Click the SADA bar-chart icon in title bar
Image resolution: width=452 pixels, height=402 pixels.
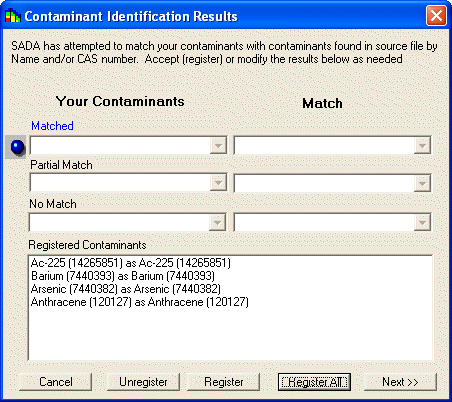click(13, 16)
